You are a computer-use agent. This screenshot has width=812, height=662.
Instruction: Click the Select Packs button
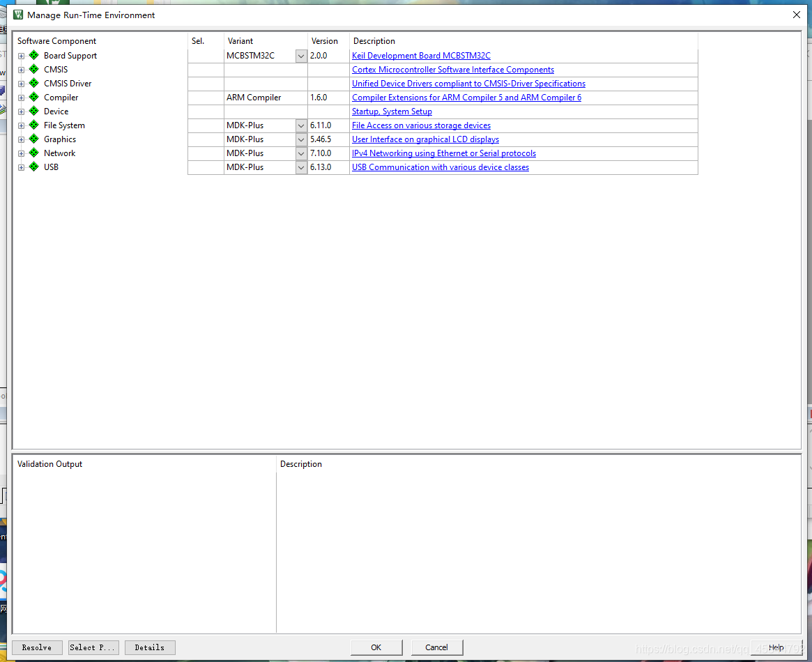[93, 647]
